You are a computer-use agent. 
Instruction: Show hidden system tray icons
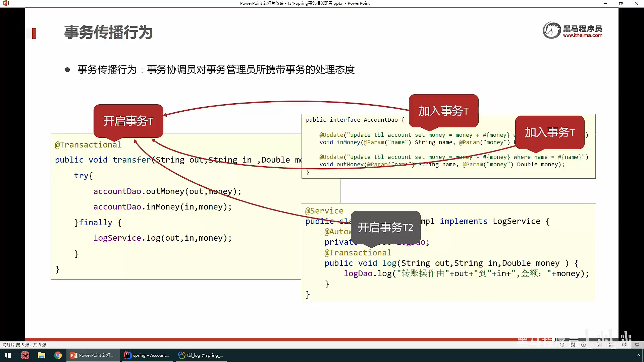click(x=638, y=355)
